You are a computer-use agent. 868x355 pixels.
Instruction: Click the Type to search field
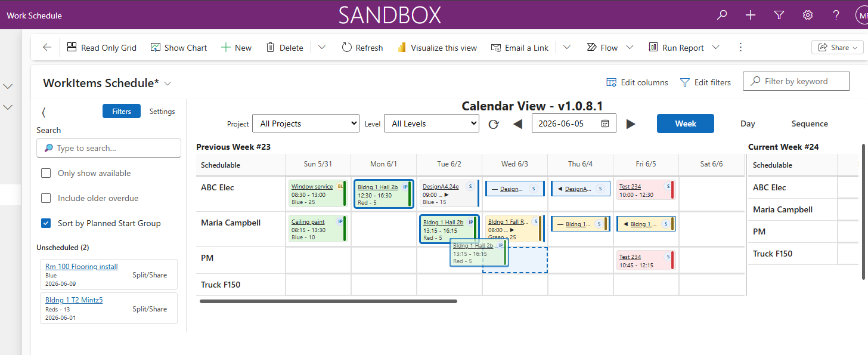108,148
